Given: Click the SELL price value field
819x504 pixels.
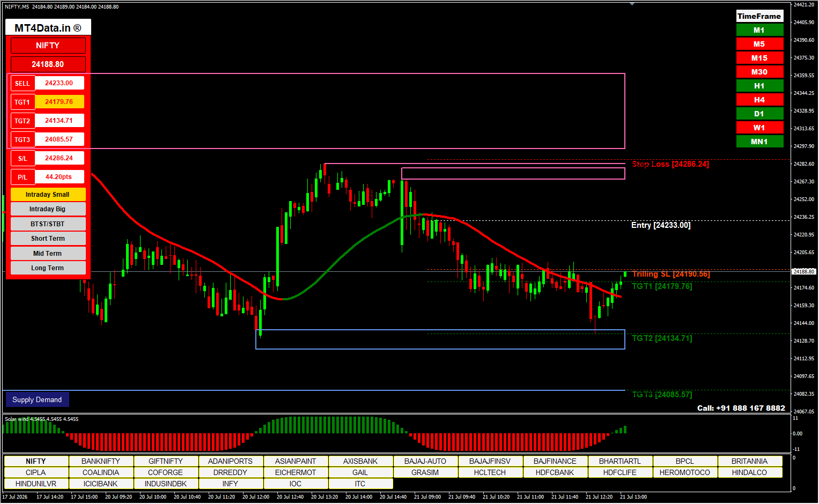Looking at the screenshot, I should tap(59, 83).
